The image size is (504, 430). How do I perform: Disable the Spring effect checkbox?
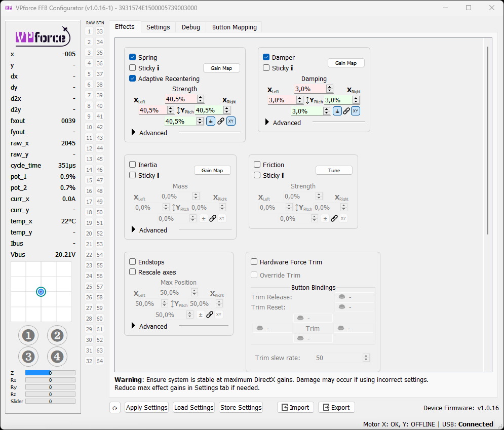(133, 57)
